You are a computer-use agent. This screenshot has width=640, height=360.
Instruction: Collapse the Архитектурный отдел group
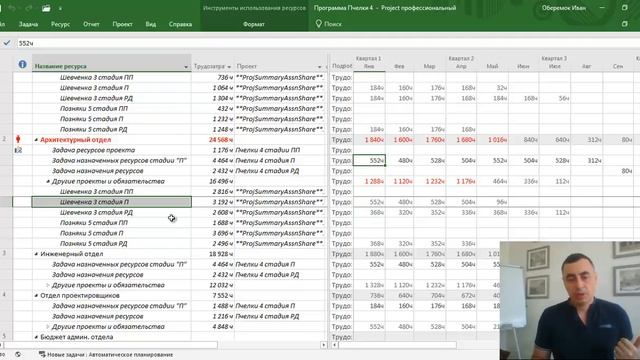tap(36, 140)
